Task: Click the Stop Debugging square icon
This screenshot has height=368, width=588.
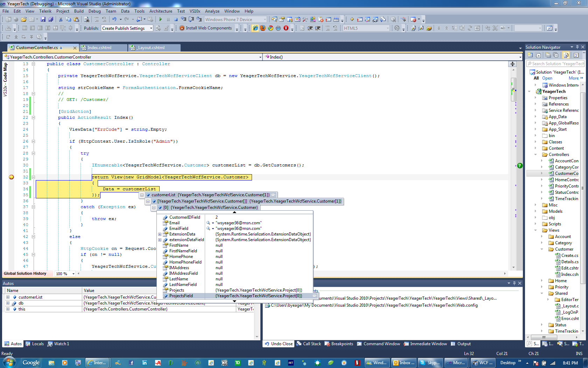Action: pyautogui.click(x=176, y=20)
